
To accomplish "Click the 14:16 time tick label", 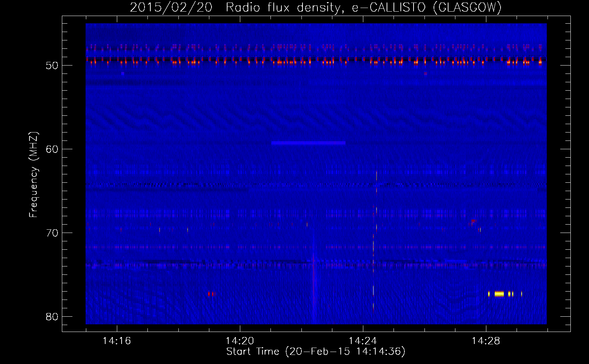I will (116, 341).
